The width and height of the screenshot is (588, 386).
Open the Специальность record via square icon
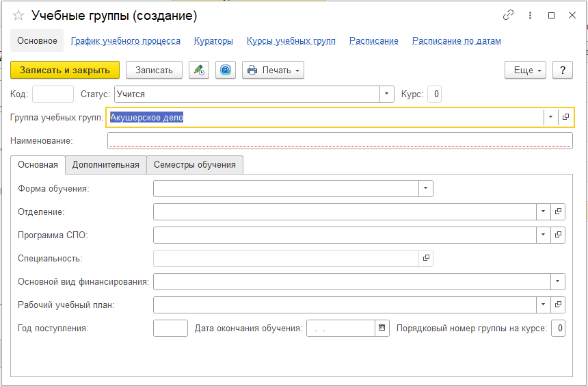426,258
